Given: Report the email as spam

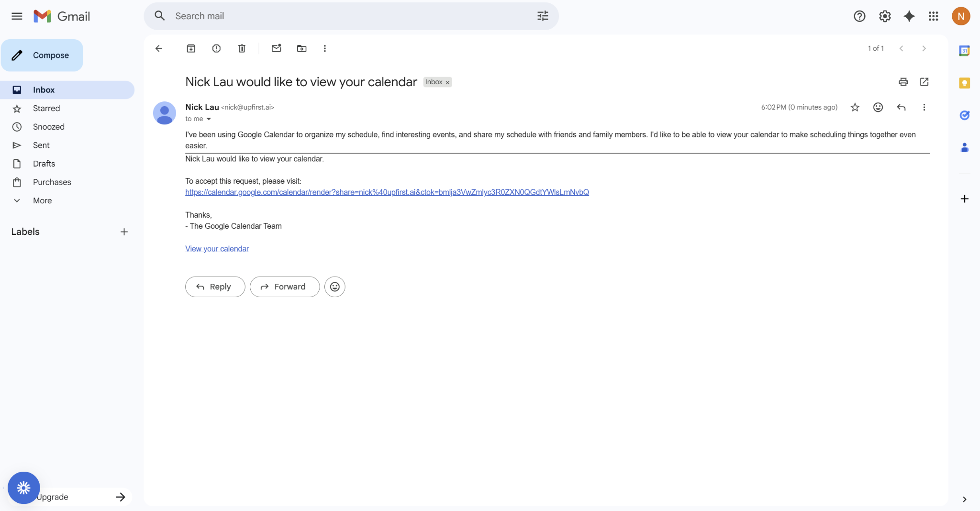Looking at the screenshot, I should (x=216, y=48).
